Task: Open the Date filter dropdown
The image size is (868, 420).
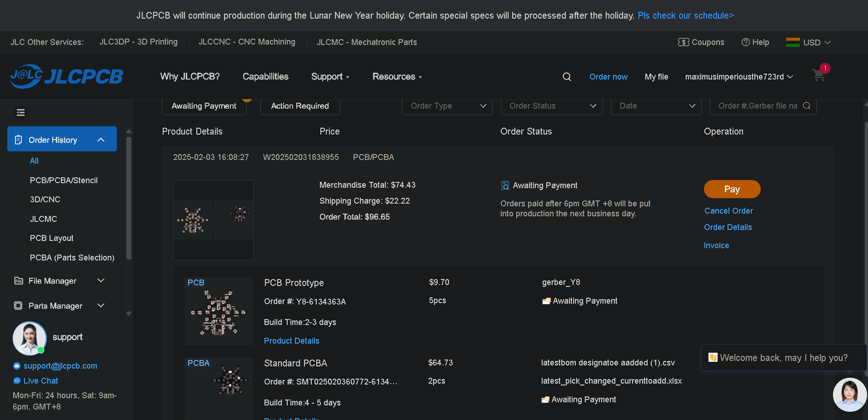Action: click(x=656, y=106)
